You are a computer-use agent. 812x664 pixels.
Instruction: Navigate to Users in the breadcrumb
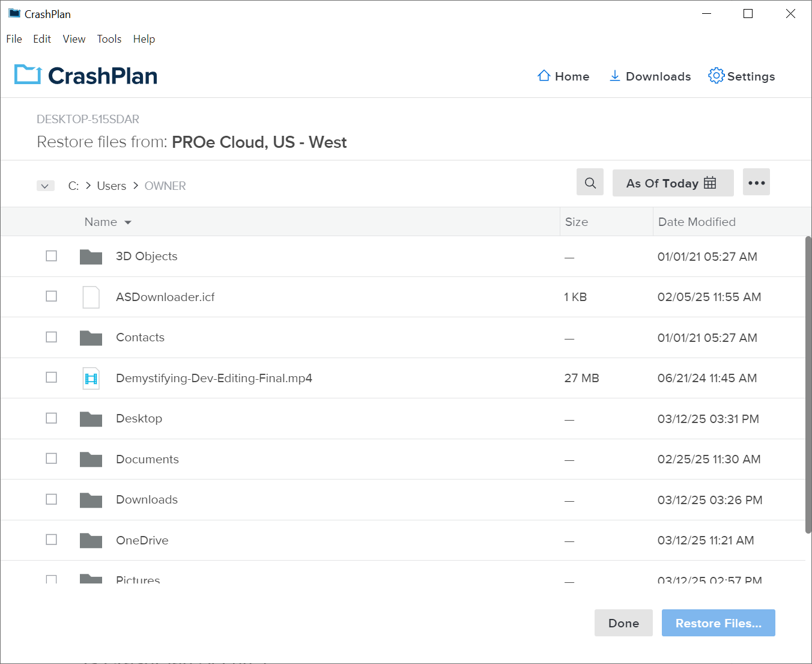coord(112,186)
